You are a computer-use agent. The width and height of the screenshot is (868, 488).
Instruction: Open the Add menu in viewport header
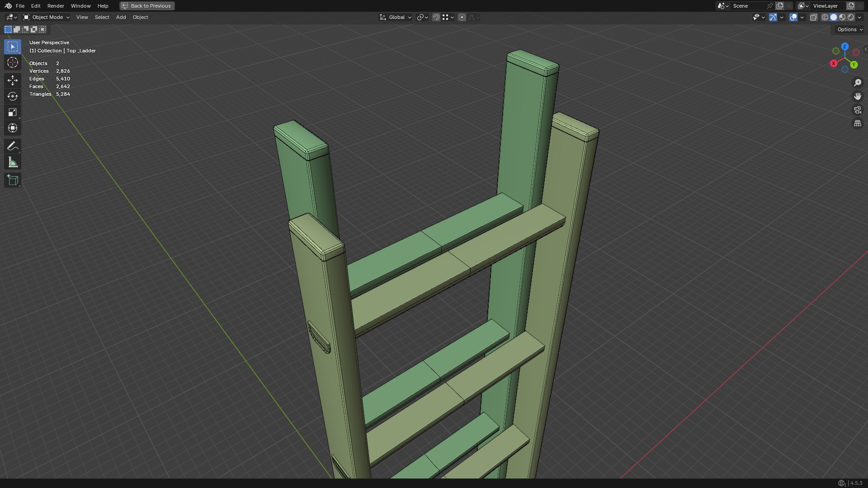pos(121,17)
